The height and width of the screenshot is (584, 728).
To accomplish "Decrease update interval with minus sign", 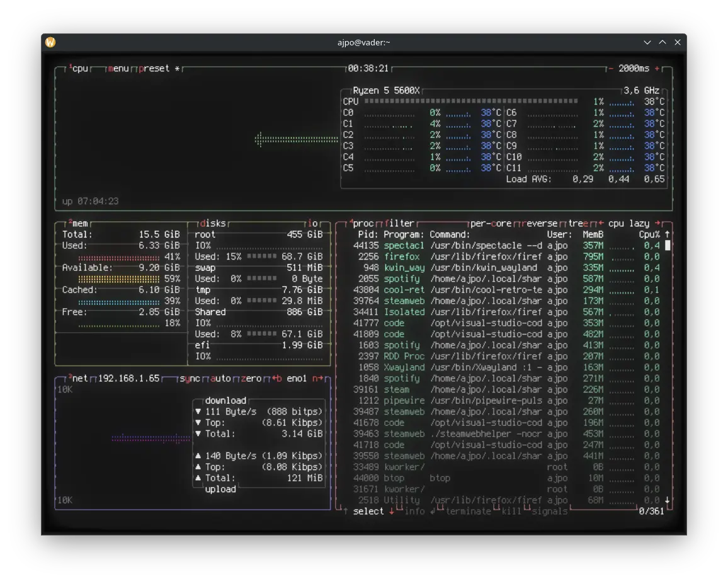I will click(x=611, y=68).
